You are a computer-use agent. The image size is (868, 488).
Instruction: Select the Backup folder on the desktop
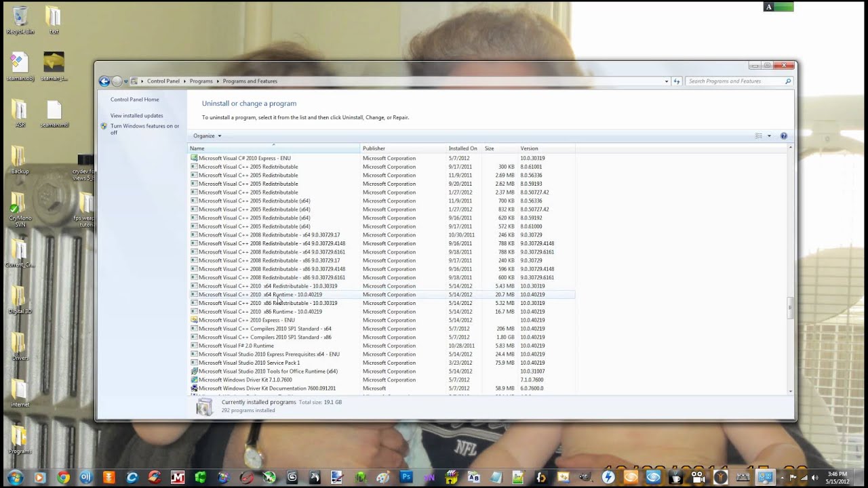point(20,160)
